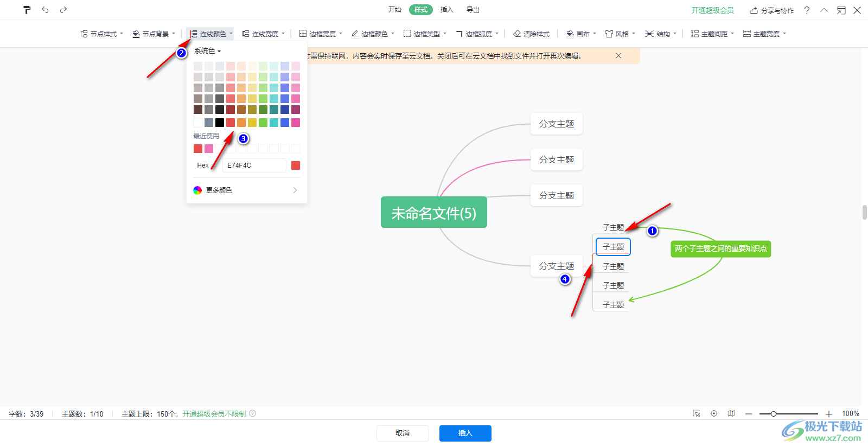Pick the bright green swatch in bottom row

(x=263, y=123)
